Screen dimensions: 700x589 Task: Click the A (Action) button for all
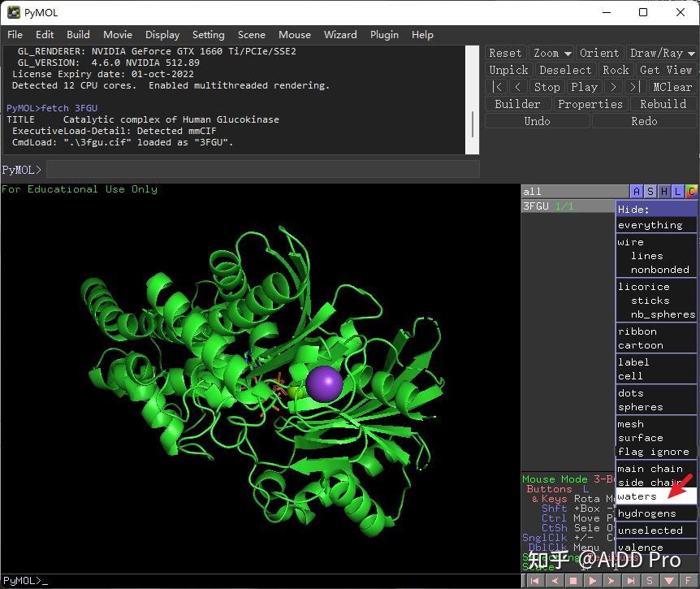click(637, 192)
